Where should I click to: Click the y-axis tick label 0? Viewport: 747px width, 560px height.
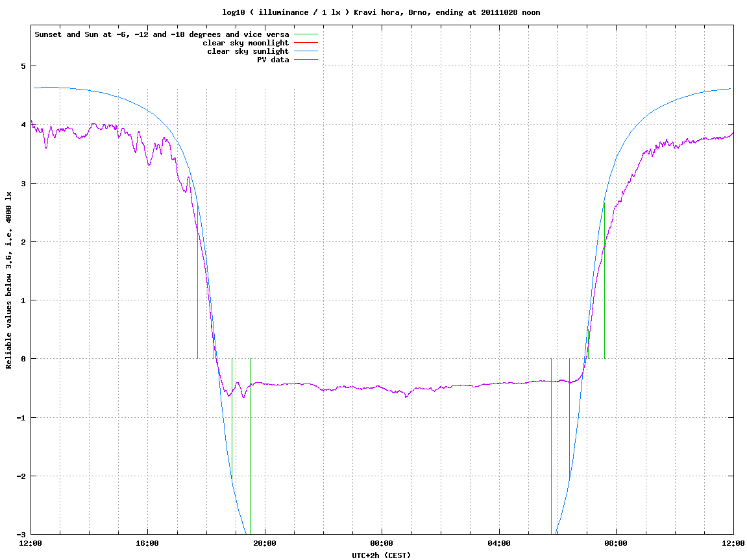click(23, 359)
